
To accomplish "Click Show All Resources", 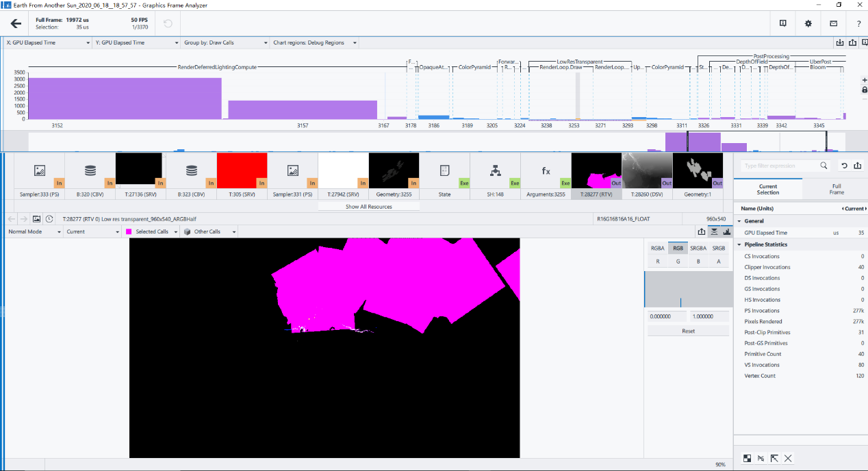I will tap(368, 206).
